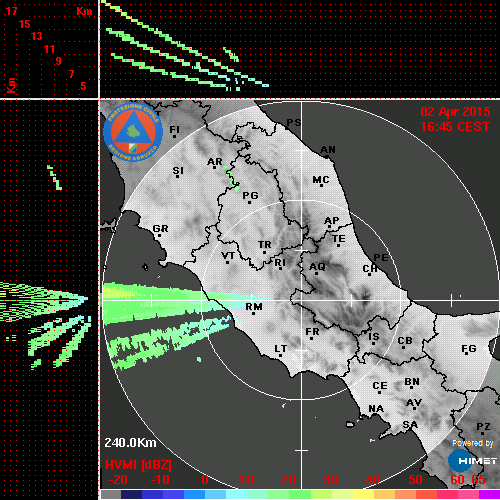Click the 240.0Km range label

pyautogui.click(x=130, y=443)
